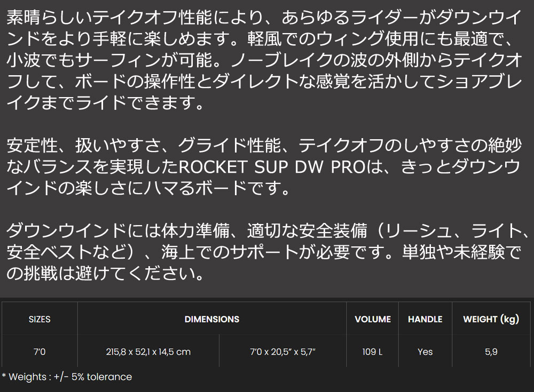Click the line ending with イクまでライドできます
Viewport: 534px width, 392px height.
(x=105, y=102)
